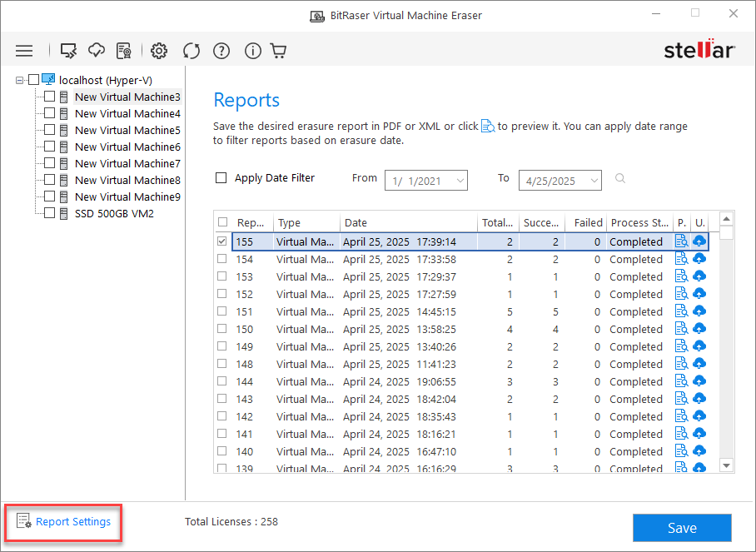Uncheck the report 155 checkbox
This screenshot has height=552, width=756.
tap(221, 241)
